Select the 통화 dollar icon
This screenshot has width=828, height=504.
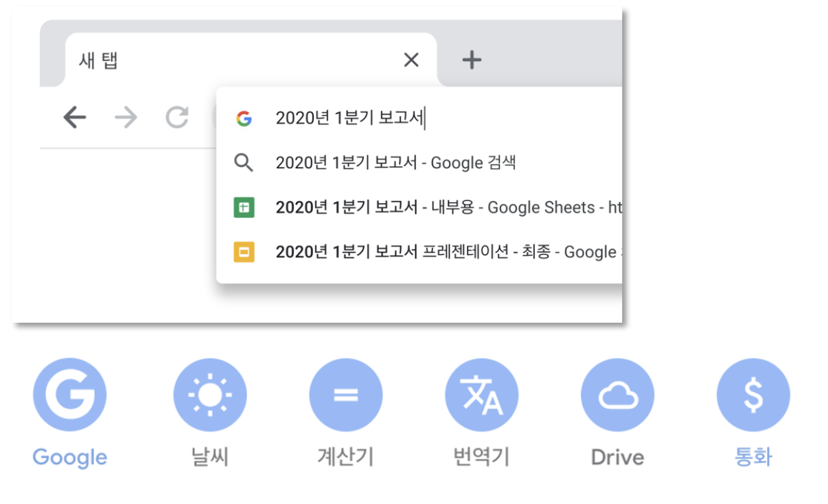point(753,395)
